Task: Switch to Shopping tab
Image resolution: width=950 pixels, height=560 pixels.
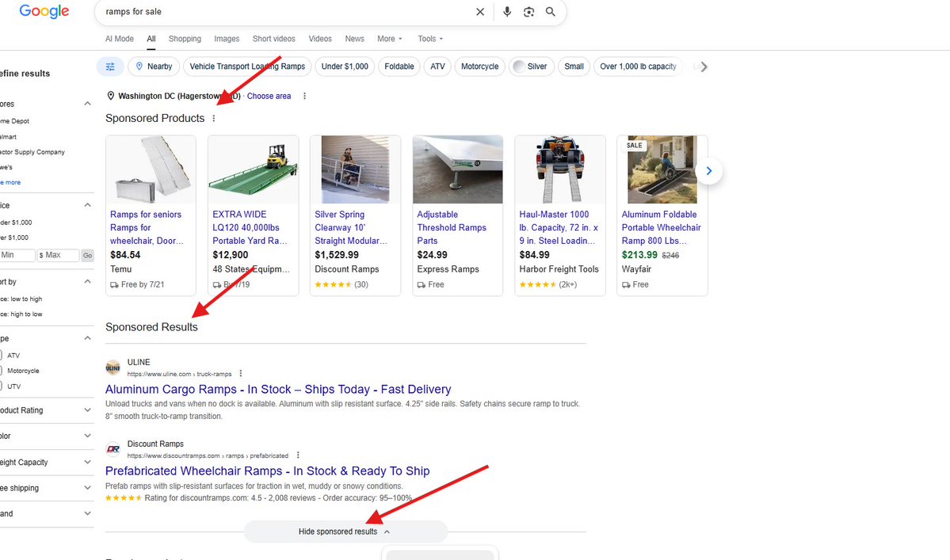Action: pyautogui.click(x=185, y=39)
